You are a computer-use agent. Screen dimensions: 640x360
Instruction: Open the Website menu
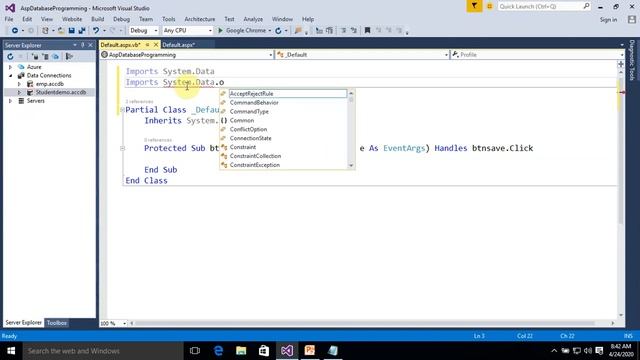[72, 19]
